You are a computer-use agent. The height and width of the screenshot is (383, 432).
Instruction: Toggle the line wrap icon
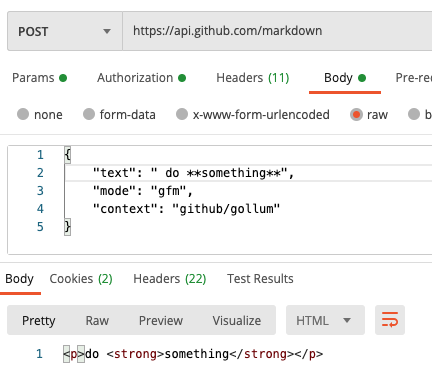pyautogui.click(x=390, y=320)
